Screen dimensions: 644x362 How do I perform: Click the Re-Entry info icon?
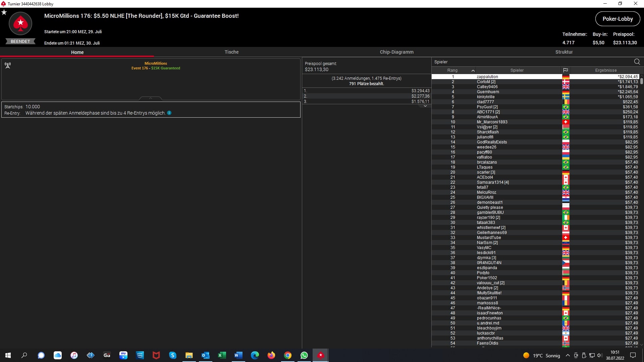click(169, 113)
